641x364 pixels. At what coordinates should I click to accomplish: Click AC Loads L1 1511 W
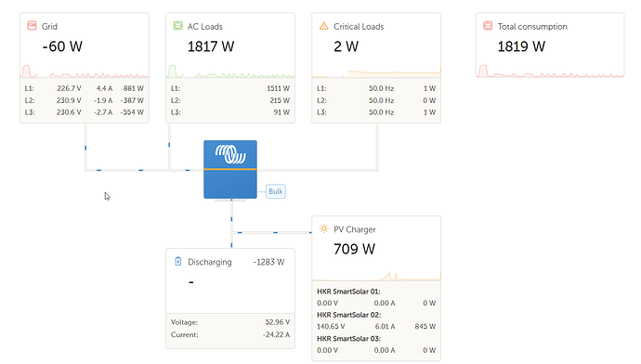[278, 88]
